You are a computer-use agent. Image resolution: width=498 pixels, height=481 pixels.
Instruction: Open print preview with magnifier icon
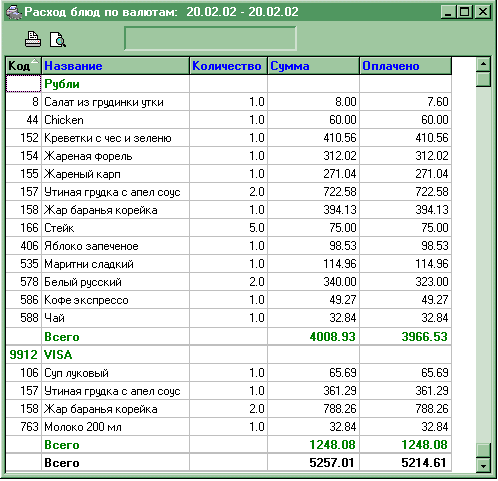[58, 39]
